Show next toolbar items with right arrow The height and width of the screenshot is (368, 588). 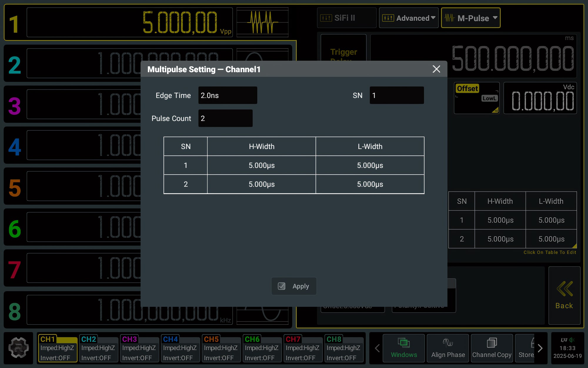coord(540,348)
